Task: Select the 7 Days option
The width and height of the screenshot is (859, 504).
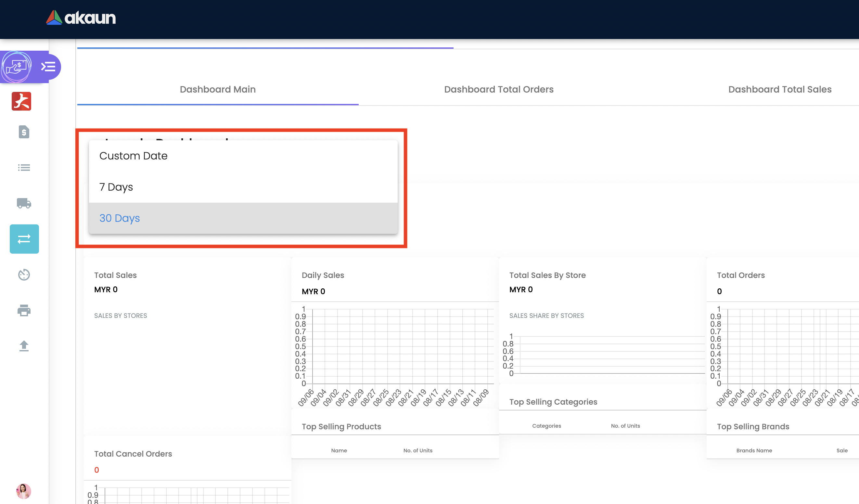Action: pyautogui.click(x=116, y=187)
